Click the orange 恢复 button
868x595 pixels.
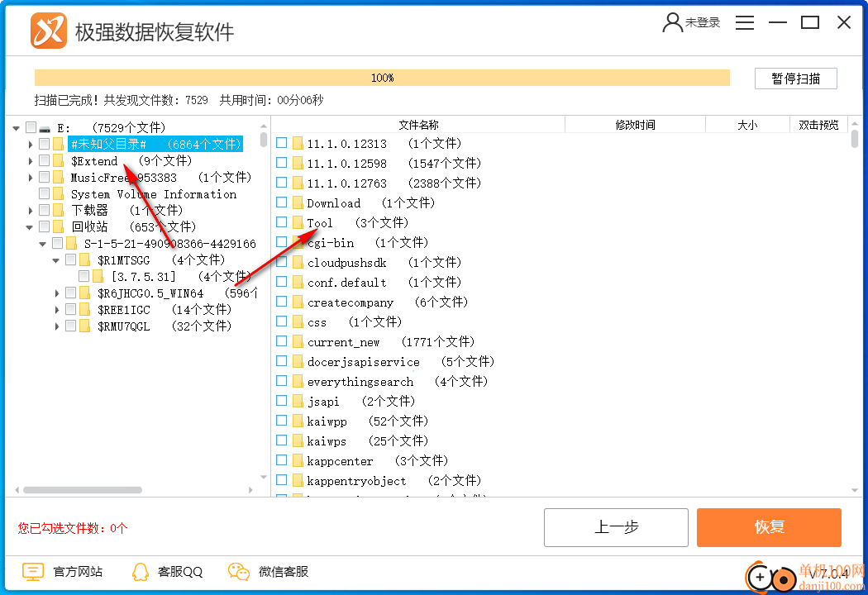pyautogui.click(x=769, y=527)
